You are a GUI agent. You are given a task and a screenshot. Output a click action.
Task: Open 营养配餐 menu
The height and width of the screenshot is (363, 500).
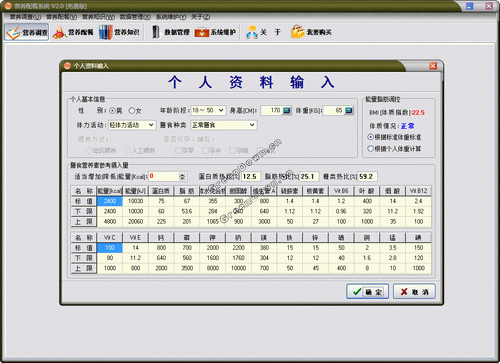click(61, 17)
